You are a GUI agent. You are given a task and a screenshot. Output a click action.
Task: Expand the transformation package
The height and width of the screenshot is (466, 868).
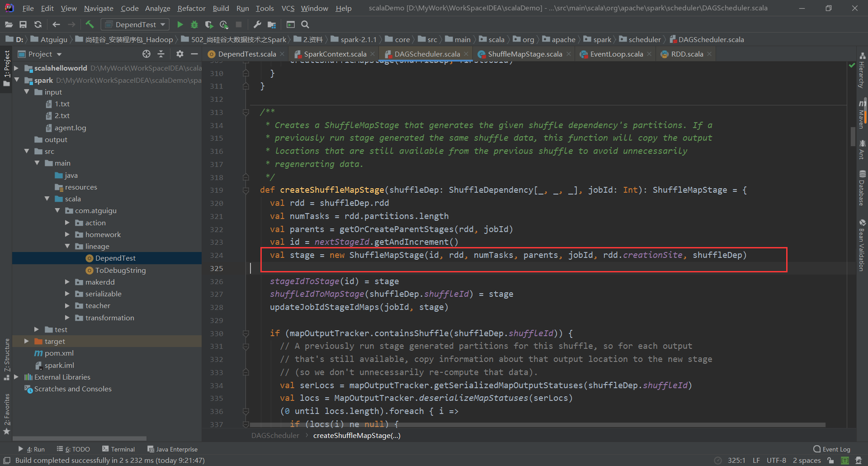pyautogui.click(x=67, y=318)
